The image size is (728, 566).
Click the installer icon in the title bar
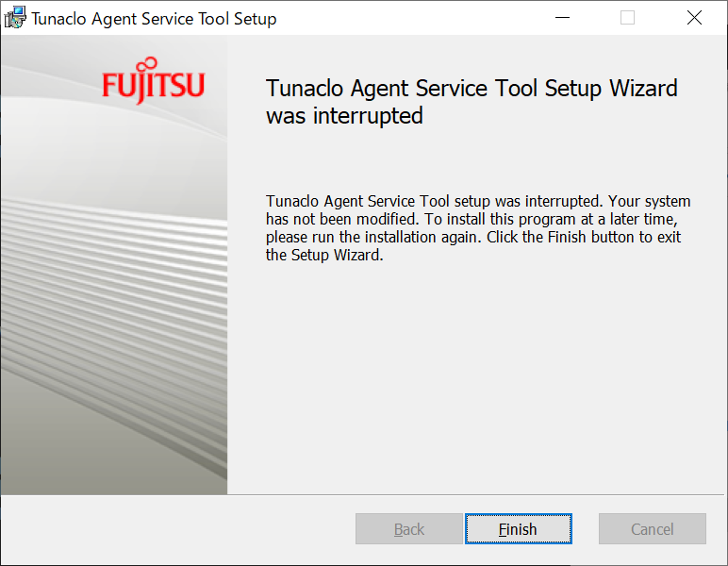click(15, 18)
